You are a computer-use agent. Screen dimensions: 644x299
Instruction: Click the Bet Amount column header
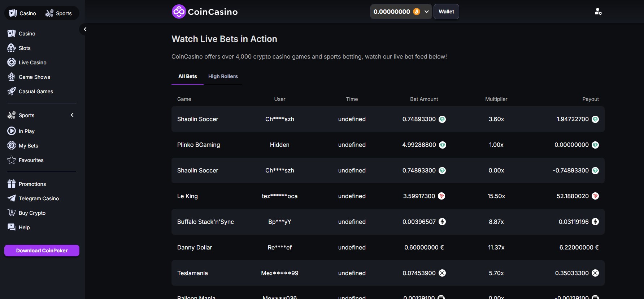click(424, 99)
